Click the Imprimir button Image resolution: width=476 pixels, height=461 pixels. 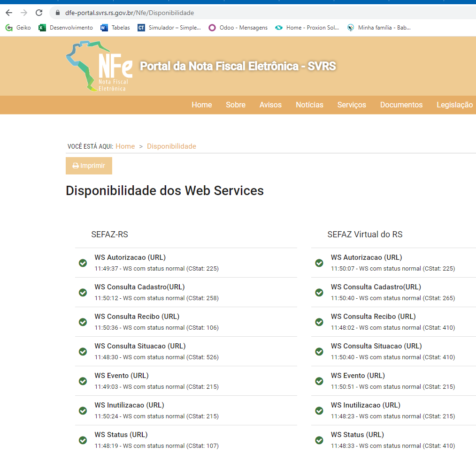tap(89, 166)
